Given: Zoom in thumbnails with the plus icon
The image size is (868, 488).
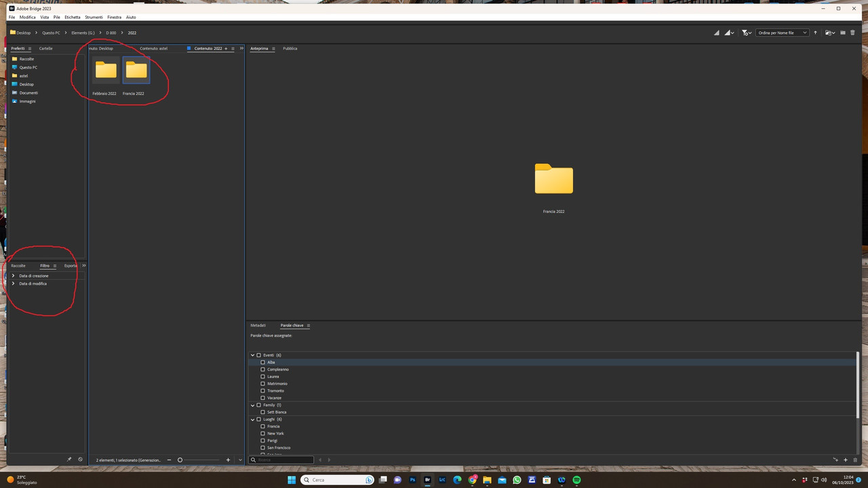Looking at the screenshot, I should click(228, 460).
